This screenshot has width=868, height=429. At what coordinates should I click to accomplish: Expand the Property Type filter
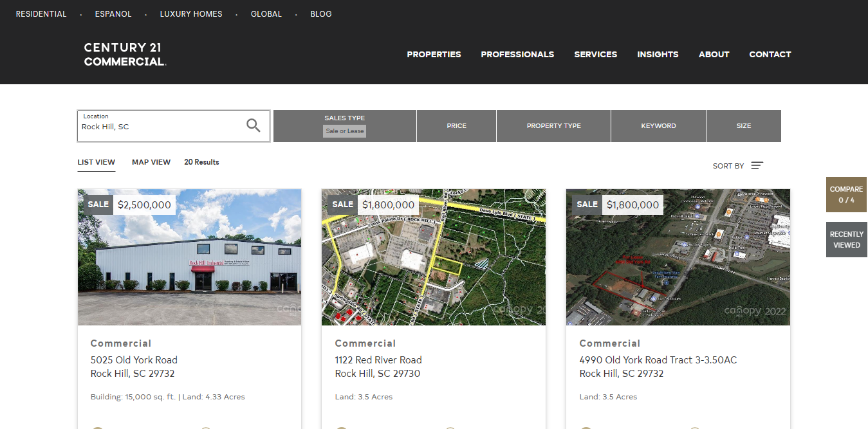(x=553, y=126)
